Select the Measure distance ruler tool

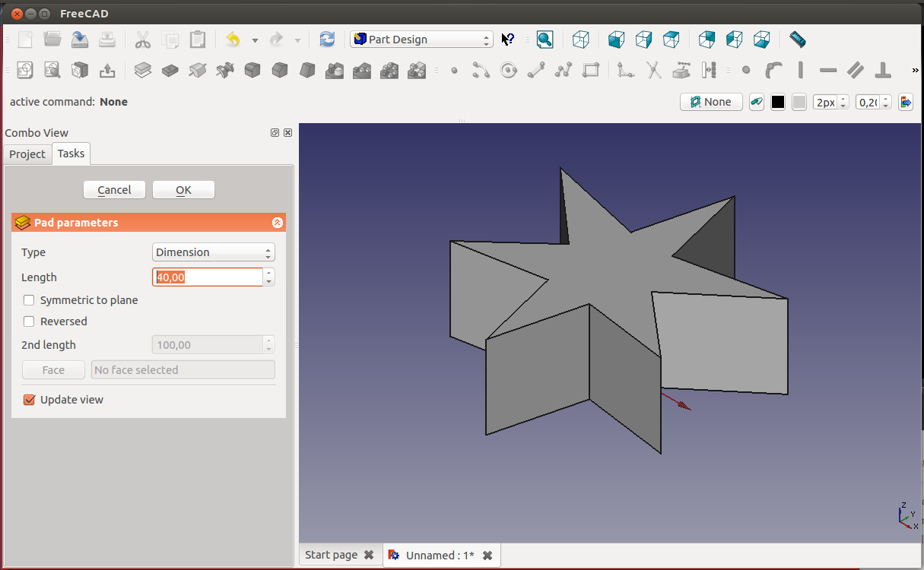point(797,40)
